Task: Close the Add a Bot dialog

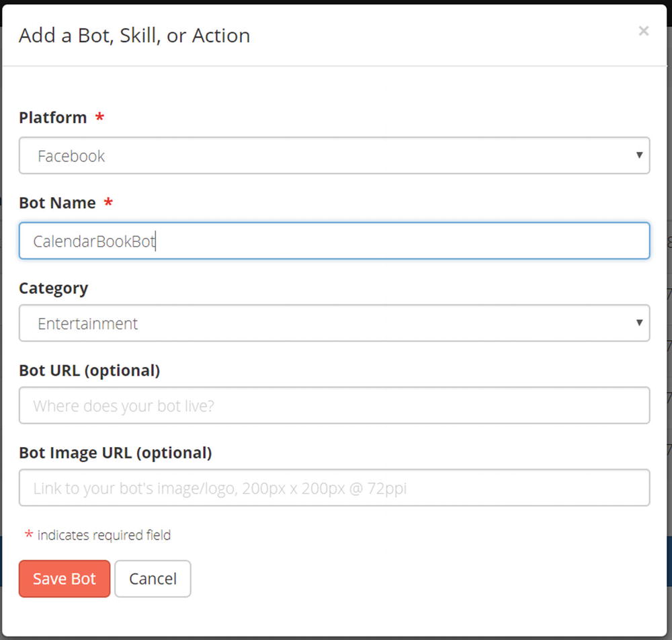Action: coord(643,31)
